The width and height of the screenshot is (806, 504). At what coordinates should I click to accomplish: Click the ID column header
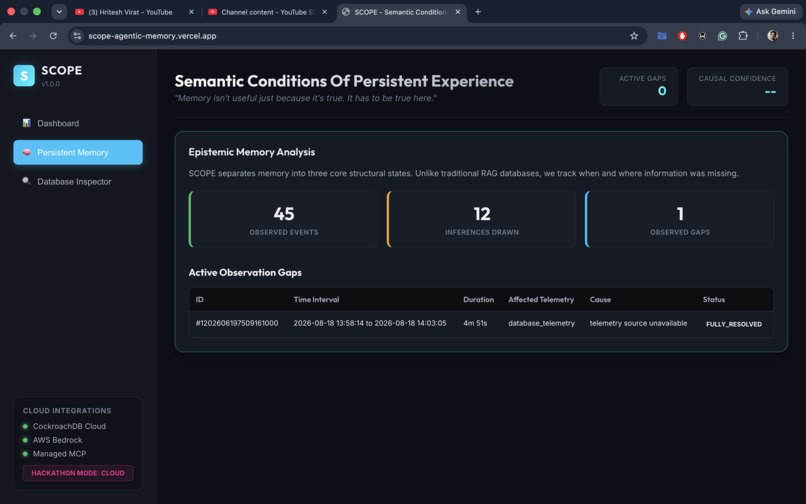click(x=199, y=299)
